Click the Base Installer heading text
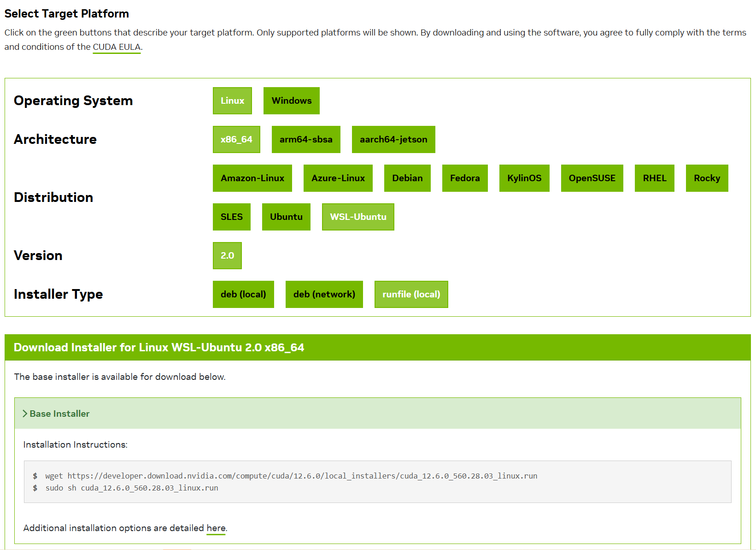Image resolution: width=756 pixels, height=550 pixels. (59, 414)
